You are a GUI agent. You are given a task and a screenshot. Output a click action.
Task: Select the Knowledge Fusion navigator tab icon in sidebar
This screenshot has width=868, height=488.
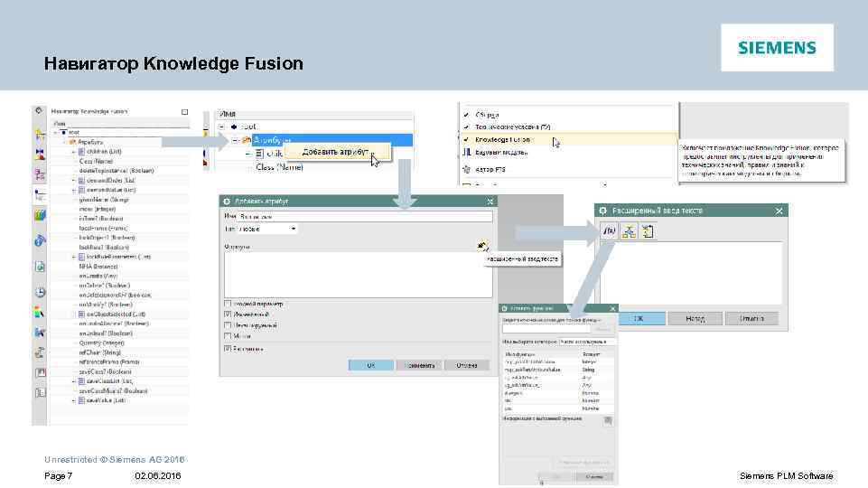click(x=40, y=195)
